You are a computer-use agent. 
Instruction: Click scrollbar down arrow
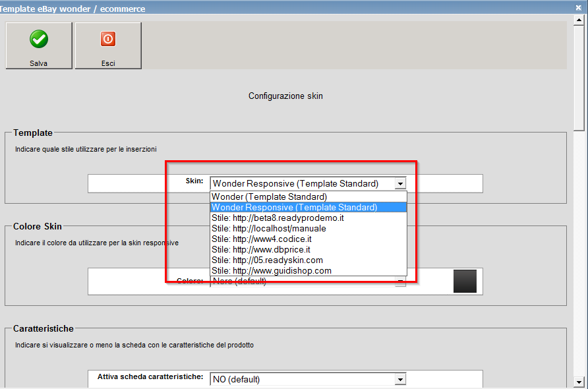(x=579, y=382)
